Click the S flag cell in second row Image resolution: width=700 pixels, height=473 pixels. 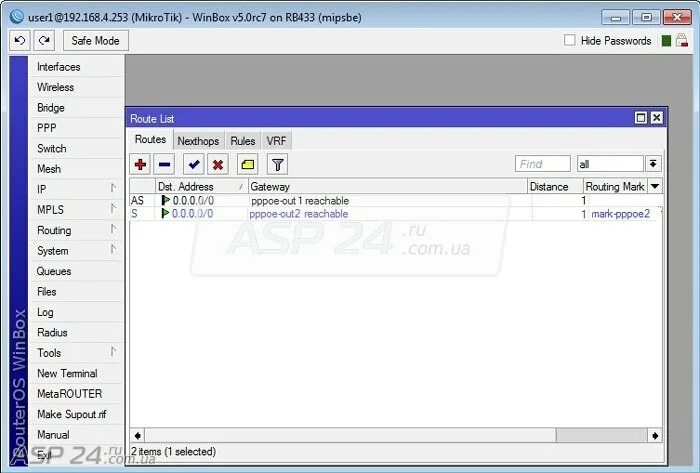(135, 214)
